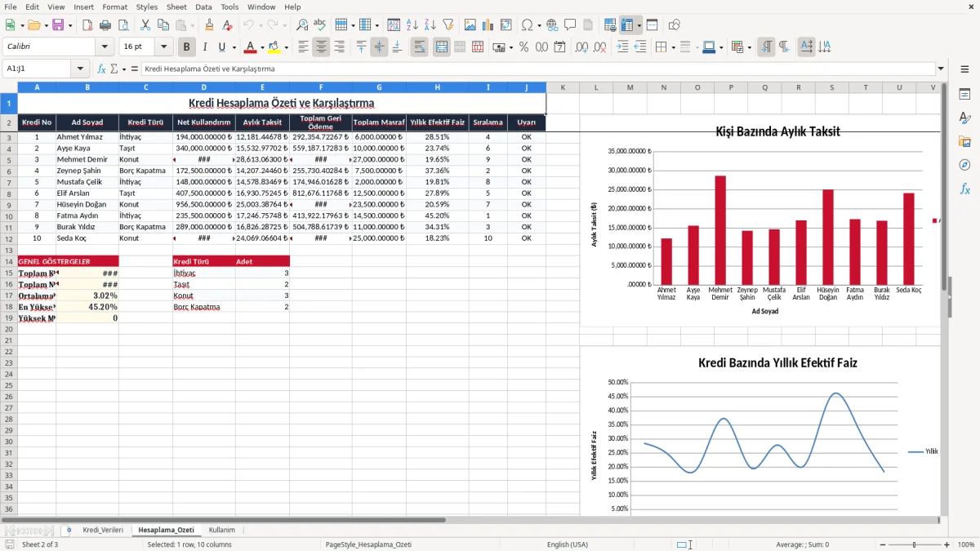Click zoom in plus button
The height and width of the screenshot is (551, 980).
[947, 544]
